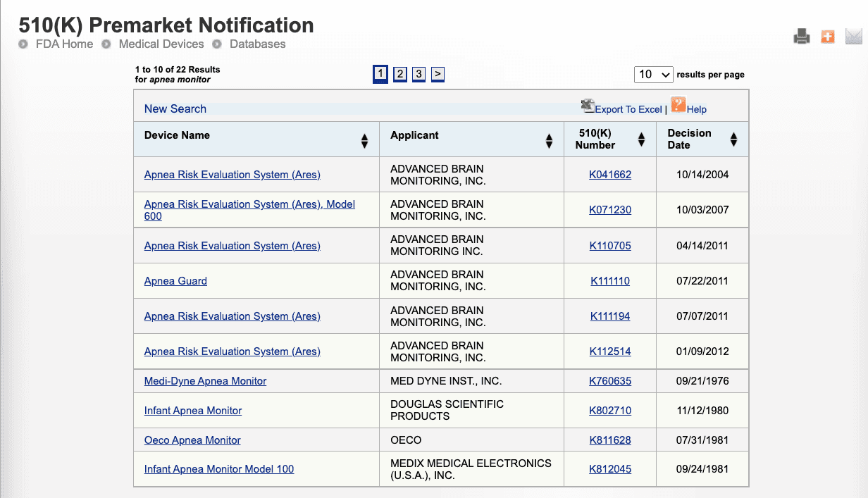The height and width of the screenshot is (498, 868).
Task: Click the Export To Excel icon
Action: pos(588,106)
